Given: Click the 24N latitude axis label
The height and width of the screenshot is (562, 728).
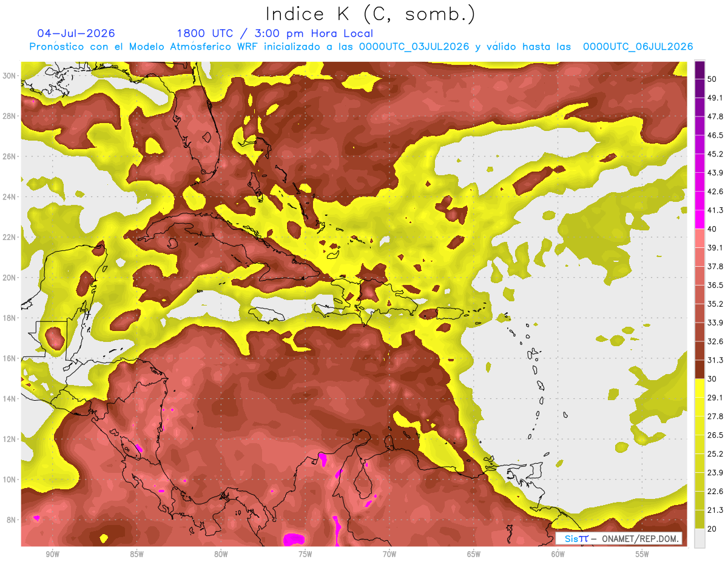Looking at the screenshot, I should pos(9,197).
